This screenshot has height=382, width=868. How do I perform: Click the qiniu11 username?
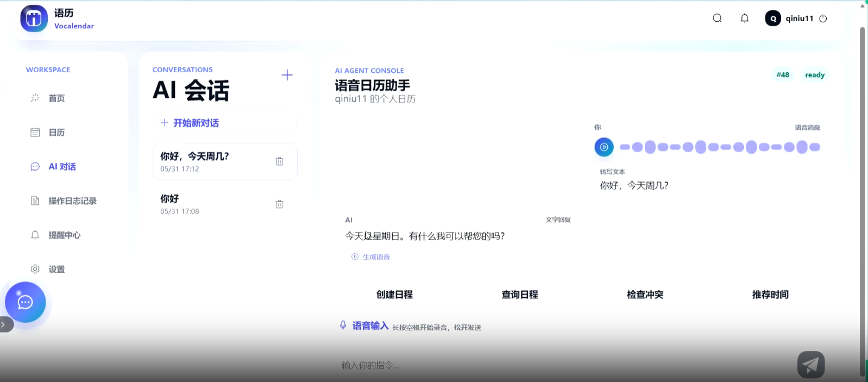coord(799,18)
